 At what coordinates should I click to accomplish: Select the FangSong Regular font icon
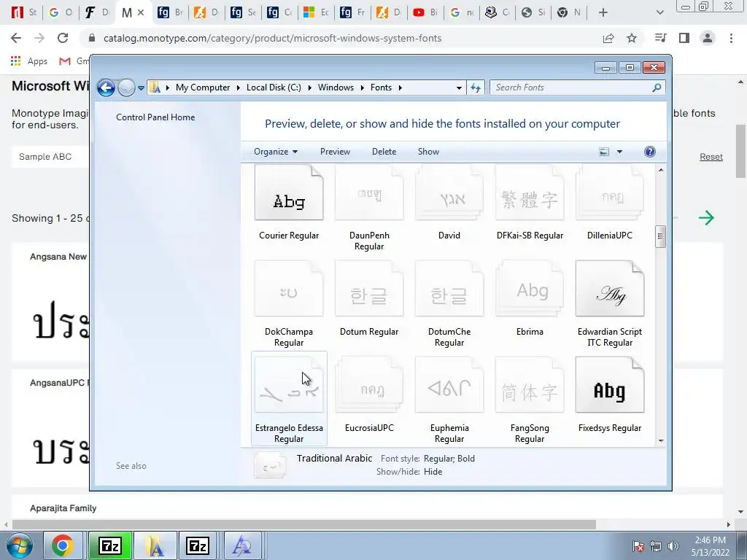(x=530, y=385)
